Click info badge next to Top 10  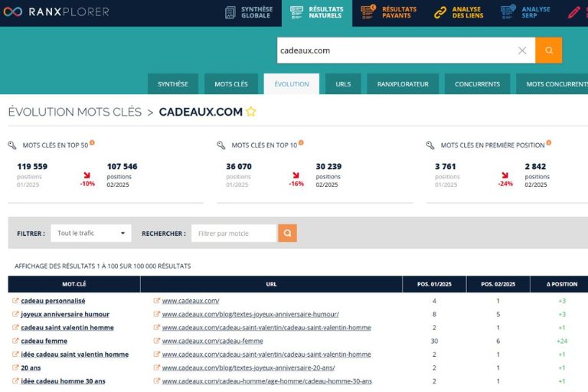pos(301,142)
